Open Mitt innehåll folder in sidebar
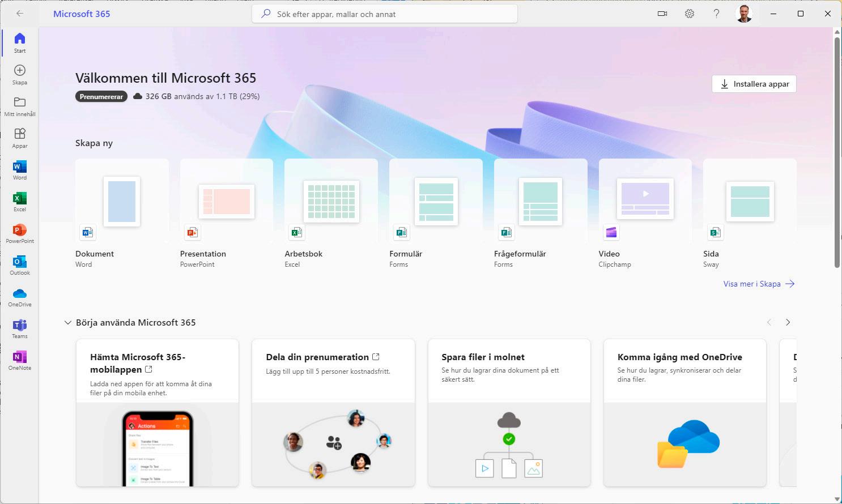Screen dimensions: 842x504 20,106
